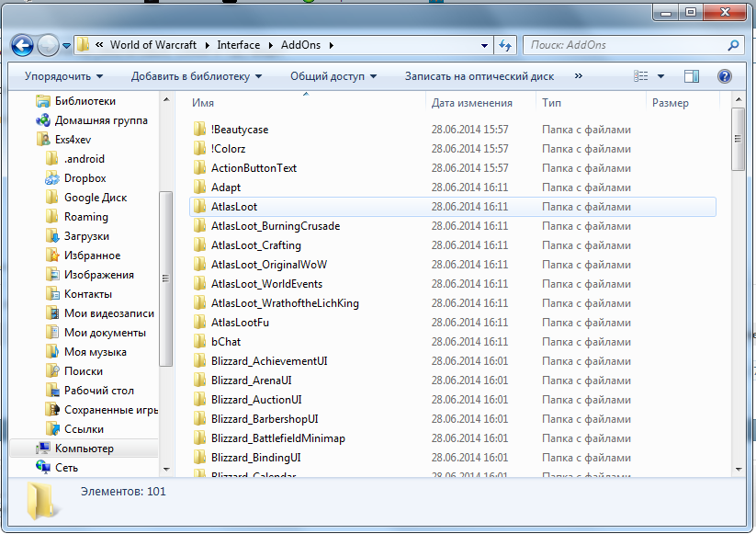
Task: Change view with the view icon
Action: click(641, 76)
